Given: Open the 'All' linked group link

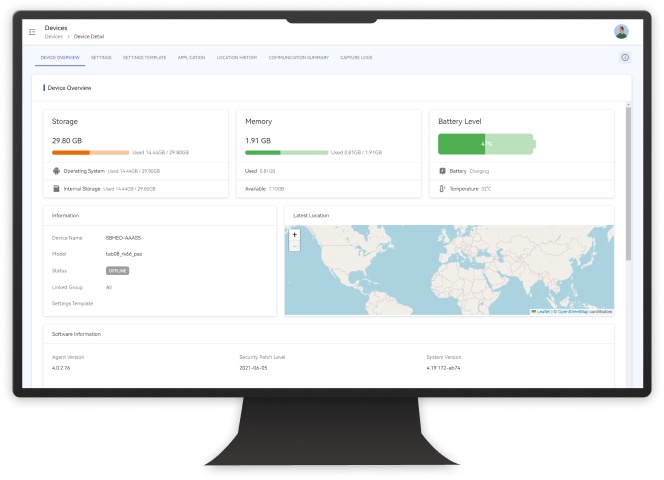Looking at the screenshot, I should click(x=109, y=287).
